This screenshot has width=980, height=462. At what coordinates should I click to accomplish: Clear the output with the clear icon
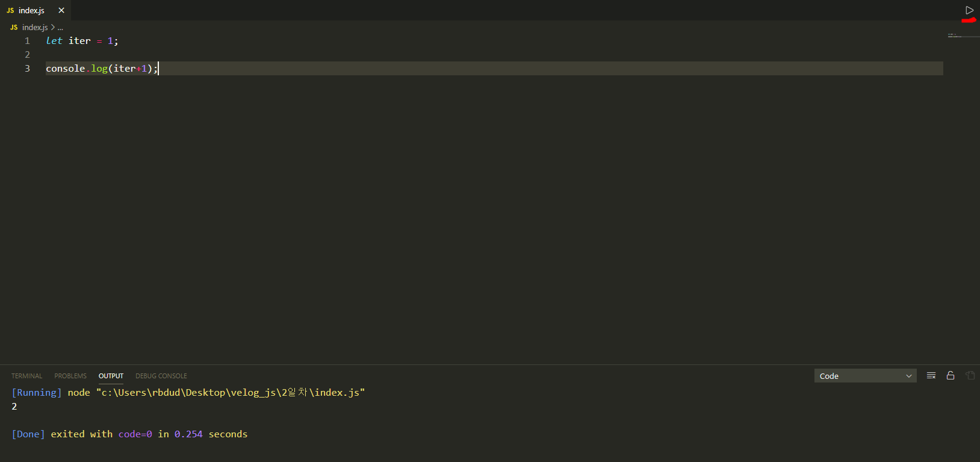coord(931,375)
